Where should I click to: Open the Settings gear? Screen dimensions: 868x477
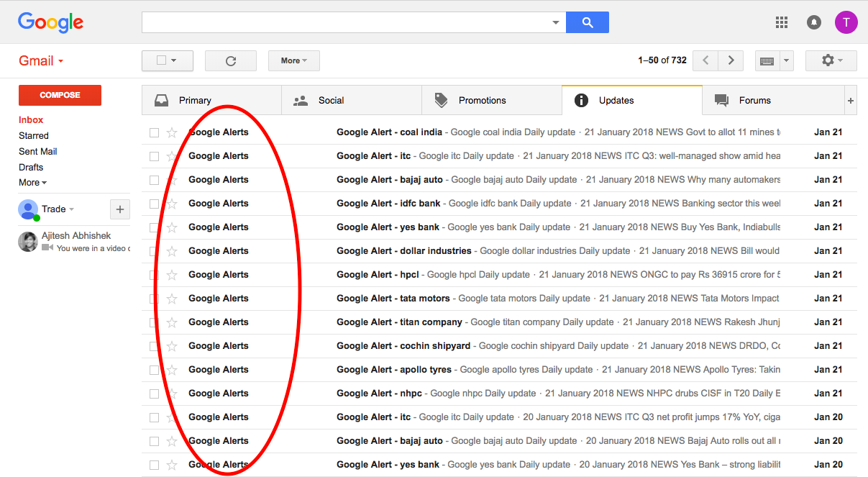coord(826,60)
